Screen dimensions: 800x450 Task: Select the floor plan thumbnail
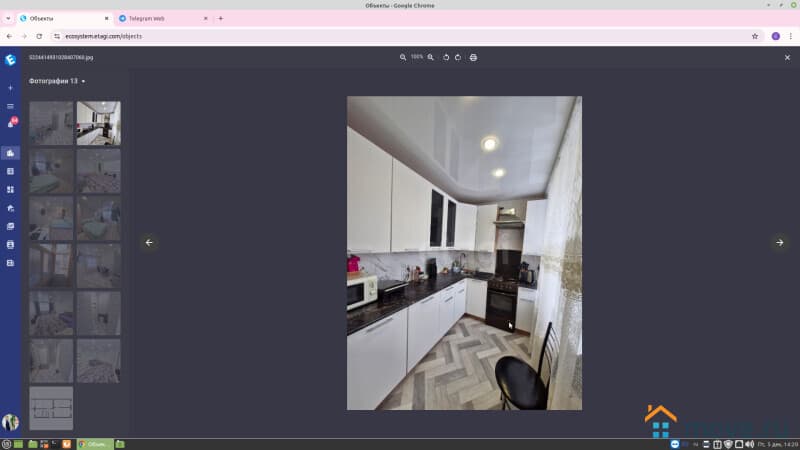pyautogui.click(x=51, y=408)
